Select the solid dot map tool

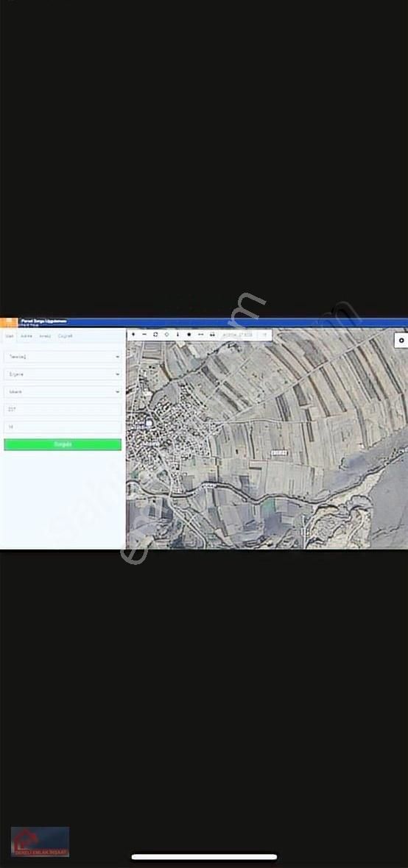189,335
